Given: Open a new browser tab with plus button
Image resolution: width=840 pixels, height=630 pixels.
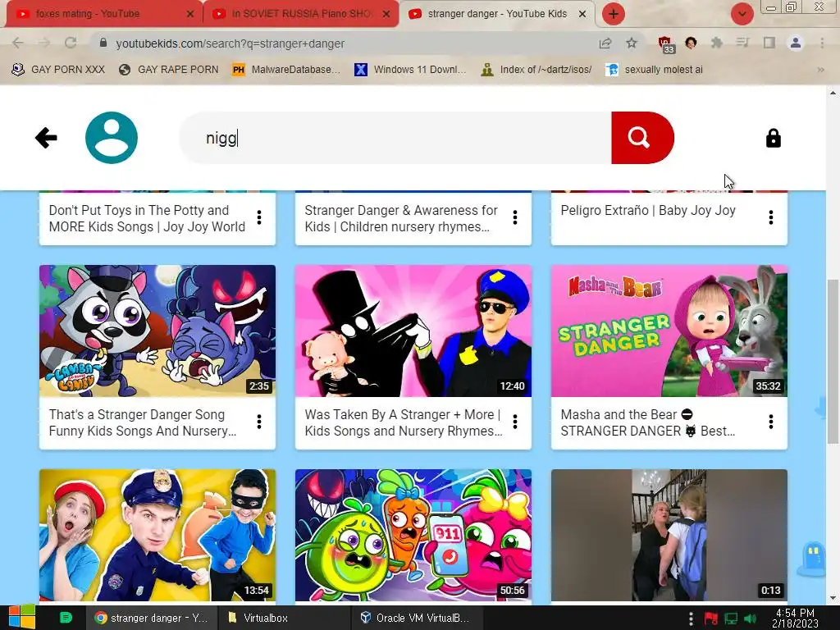Looking at the screenshot, I should point(614,14).
